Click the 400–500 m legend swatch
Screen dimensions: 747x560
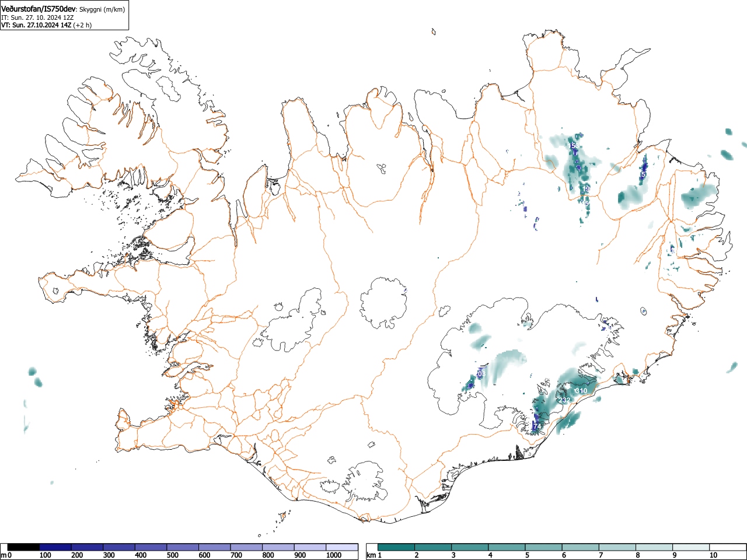(x=151, y=547)
